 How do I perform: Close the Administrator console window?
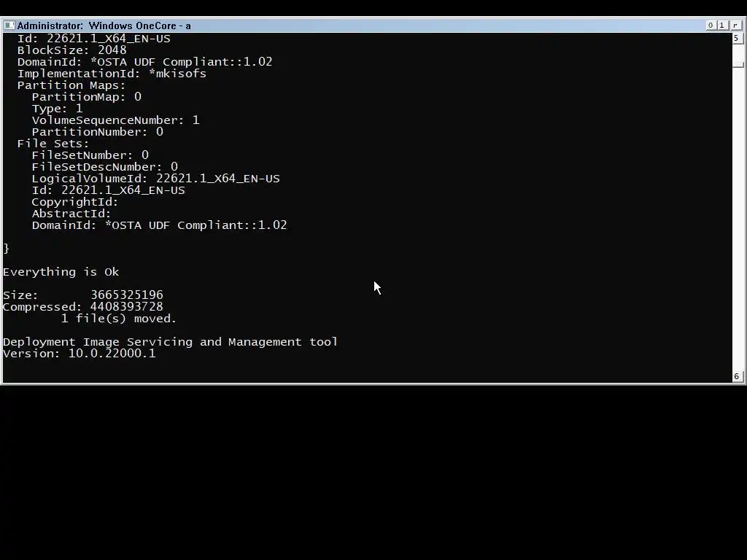[735, 26]
